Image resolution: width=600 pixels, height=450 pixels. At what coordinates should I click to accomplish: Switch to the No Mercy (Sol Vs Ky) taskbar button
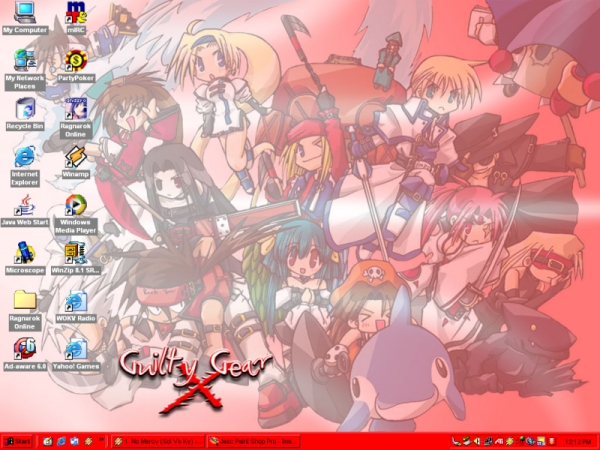point(158,441)
